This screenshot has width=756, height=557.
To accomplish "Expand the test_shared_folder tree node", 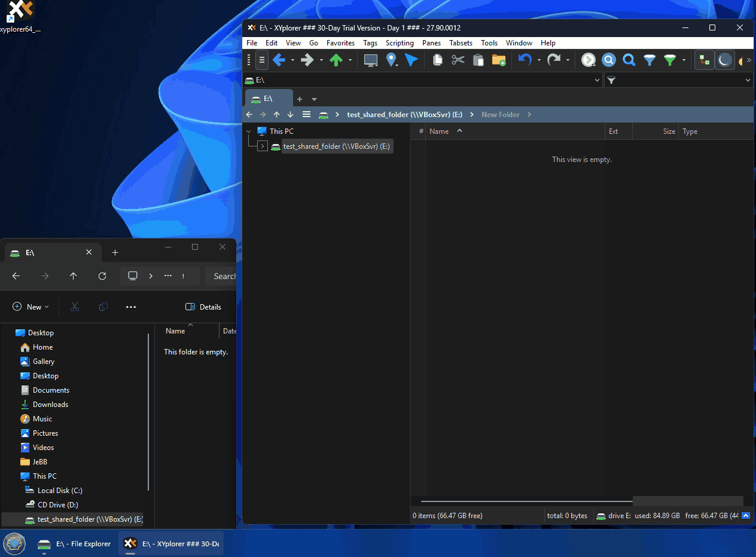I will (x=262, y=146).
